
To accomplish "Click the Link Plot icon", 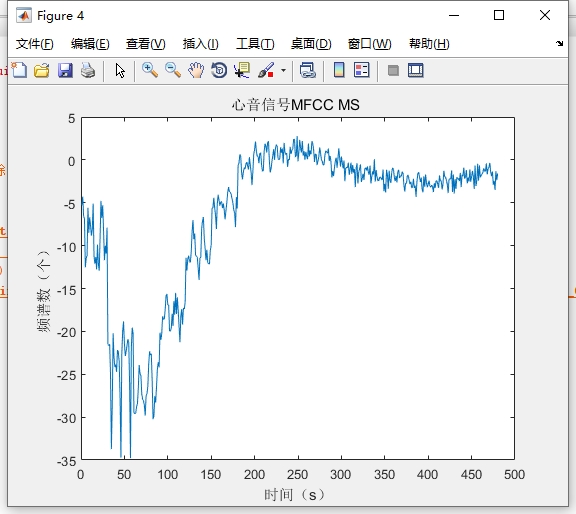I will click(x=307, y=70).
